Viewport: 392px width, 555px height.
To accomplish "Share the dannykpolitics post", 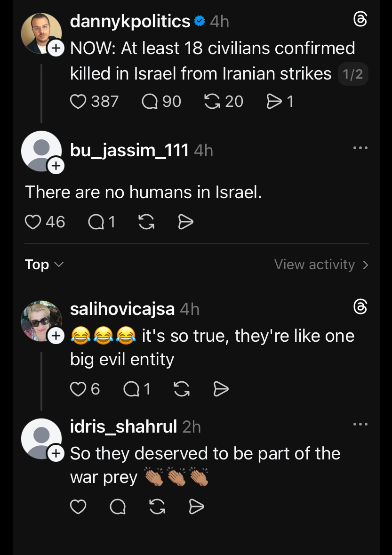I will (x=274, y=102).
